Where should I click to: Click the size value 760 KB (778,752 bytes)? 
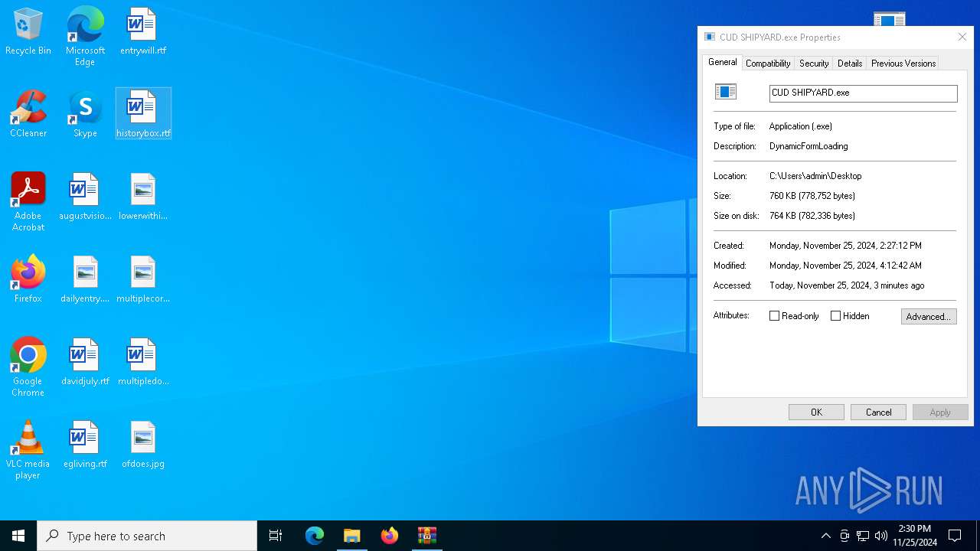[812, 196]
